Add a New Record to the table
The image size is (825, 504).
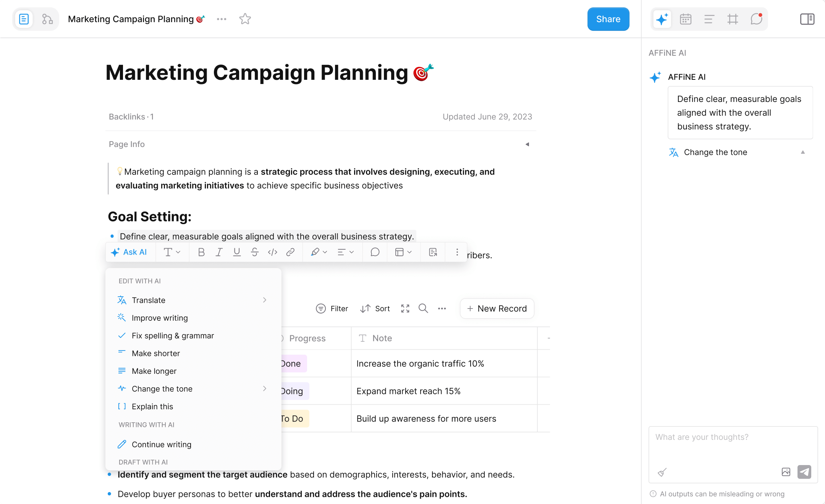497,309
